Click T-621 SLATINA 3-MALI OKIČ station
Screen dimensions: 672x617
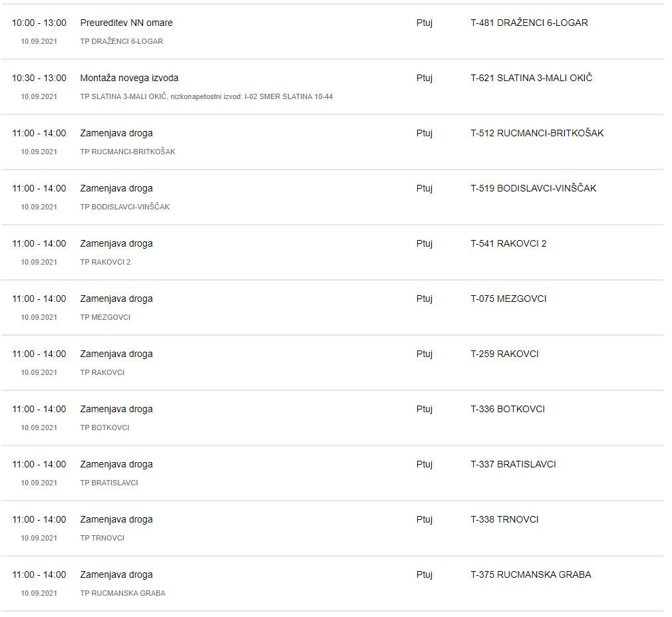point(531,78)
